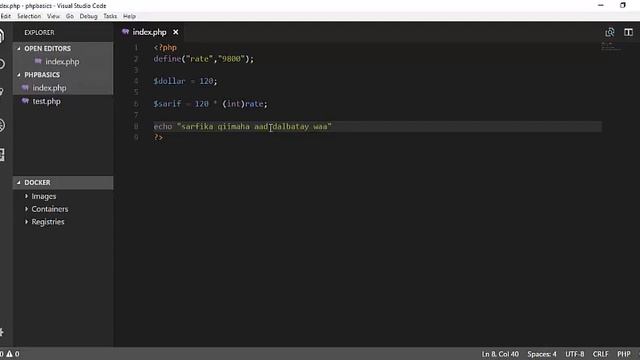
Task: Expand the Containers node in Docker
Action: coord(27,209)
